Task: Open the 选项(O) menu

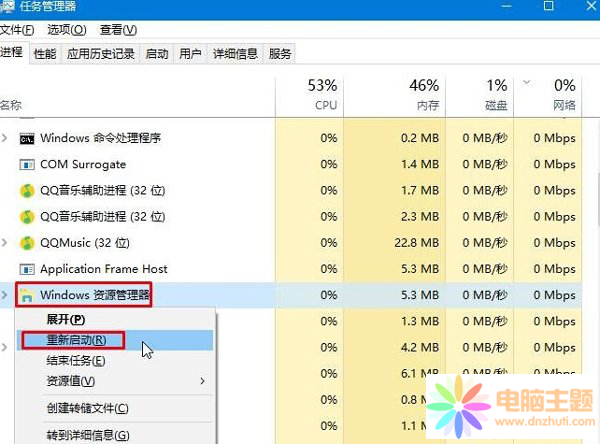Action: (67, 29)
